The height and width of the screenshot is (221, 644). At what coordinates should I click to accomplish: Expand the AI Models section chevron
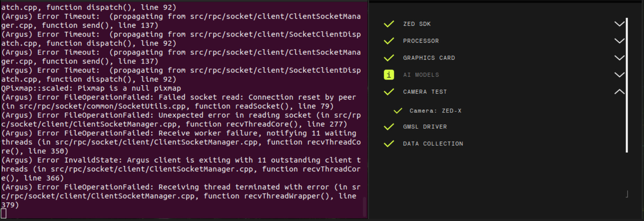[619, 75]
